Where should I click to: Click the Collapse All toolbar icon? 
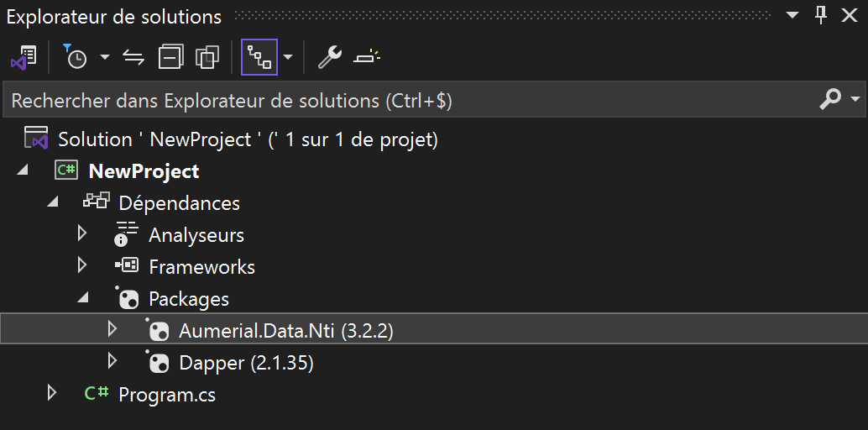pos(170,57)
